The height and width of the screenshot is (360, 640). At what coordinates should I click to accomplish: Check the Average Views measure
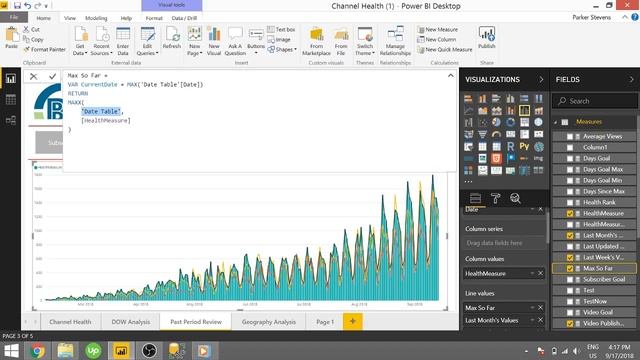570,136
